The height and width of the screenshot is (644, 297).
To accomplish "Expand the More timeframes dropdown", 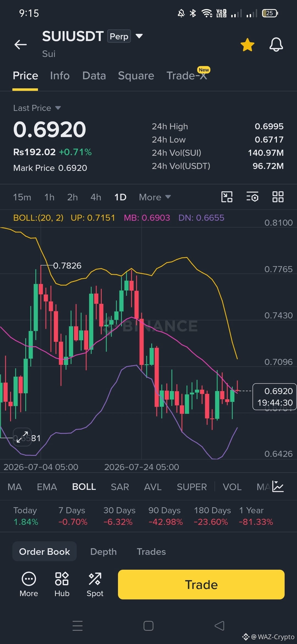I will 155,197.
